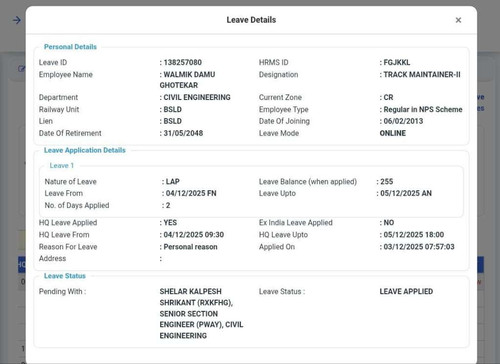
Task: Select reason text Personal reason
Action: (x=190, y=247)
